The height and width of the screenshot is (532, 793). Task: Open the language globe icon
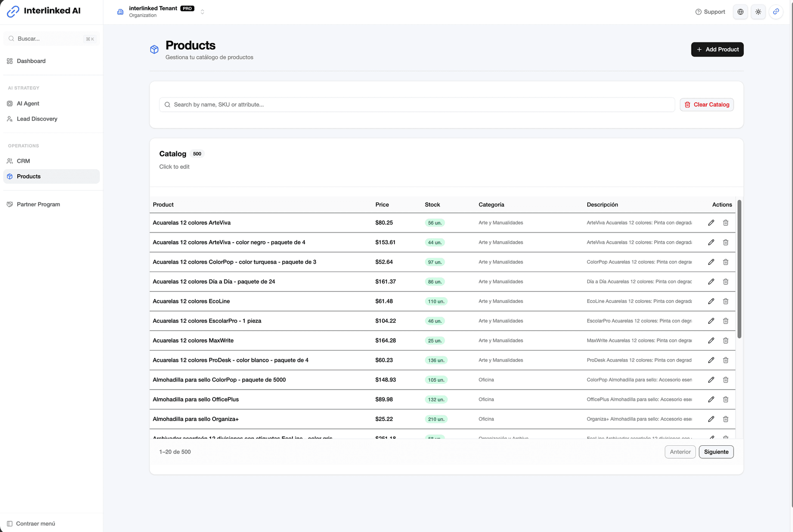pyautogui.click(x=741, y=12)
